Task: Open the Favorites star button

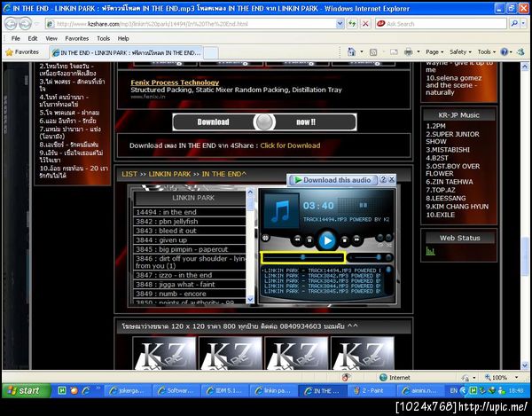Action: click(22, 52)
